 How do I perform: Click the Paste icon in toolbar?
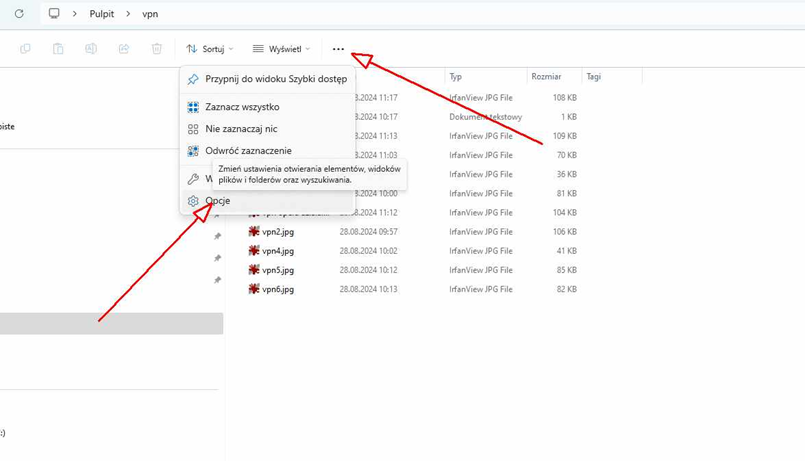coord(58,49)
